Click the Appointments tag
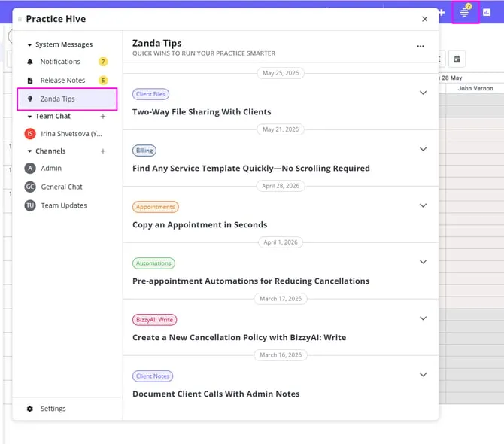This screenshot has height=444, width=504. coord(156,207)
